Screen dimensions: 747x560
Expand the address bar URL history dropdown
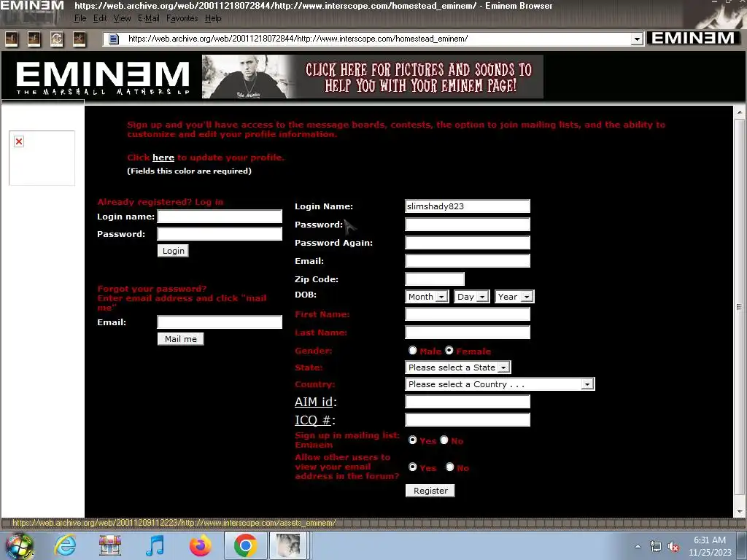click(637, 39)
